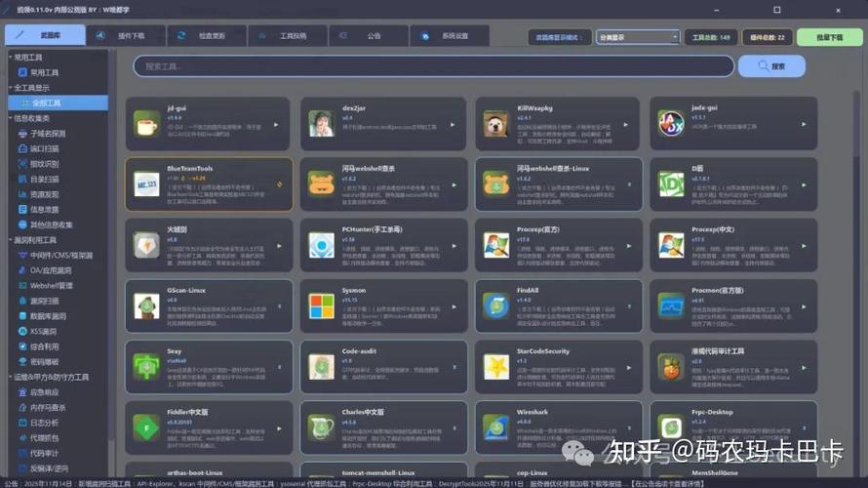Open the 分类显示 display mode dropdown
This screenshot has height=488, width=868.
[x=638, y=37]
